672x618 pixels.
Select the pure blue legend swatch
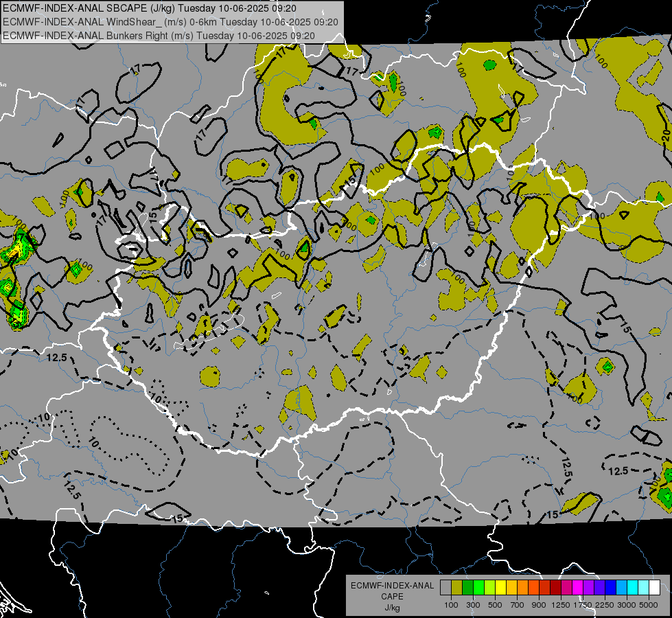coord(611,587)
